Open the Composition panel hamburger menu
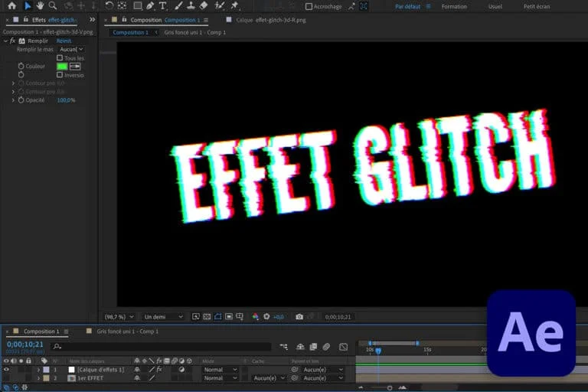588x392 pixels. click(206, 20)
